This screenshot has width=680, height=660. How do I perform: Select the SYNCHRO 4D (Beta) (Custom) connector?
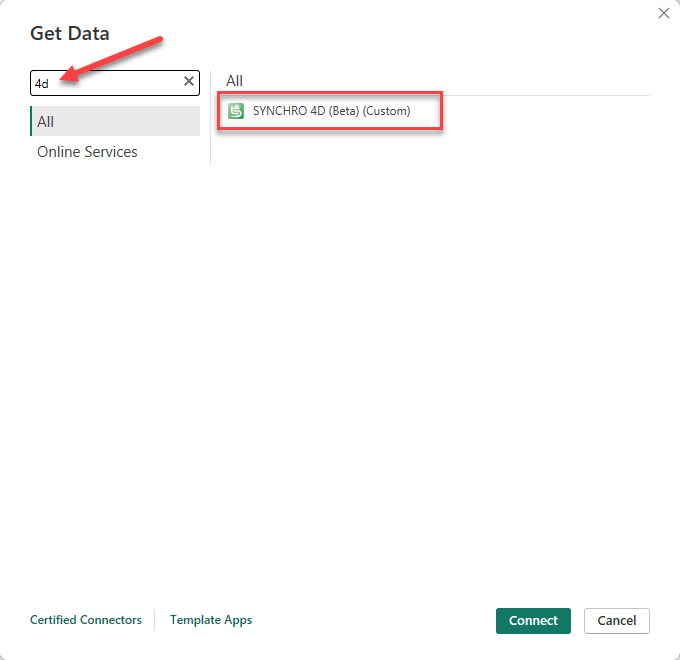(330, 111)
